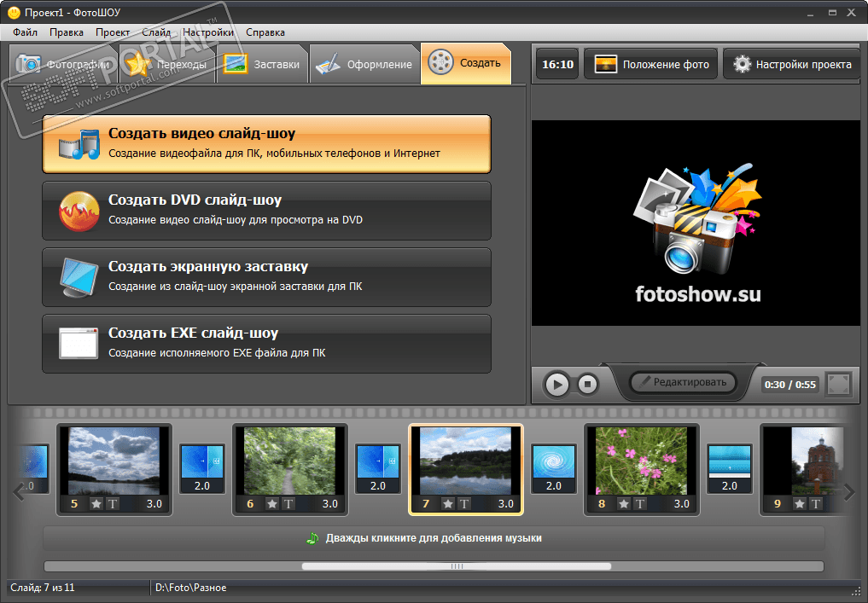
Task: Click the film and music notes icon
Action: pyautogui.click(x=79, y=144)
